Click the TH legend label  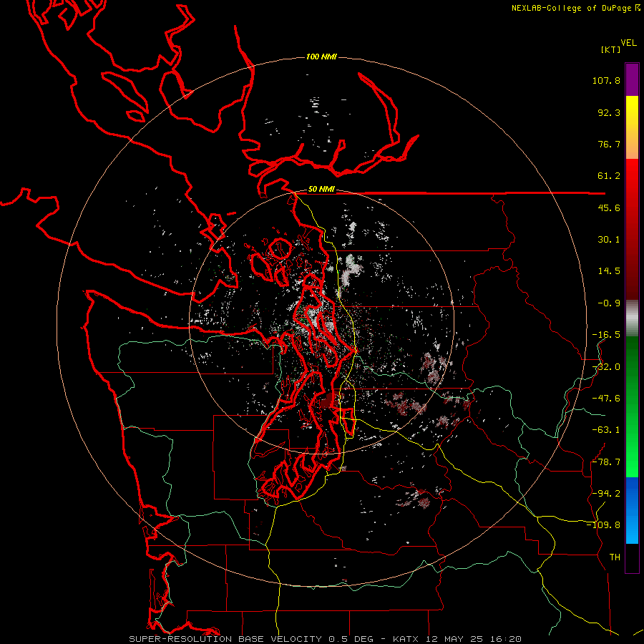click(615, 557)
